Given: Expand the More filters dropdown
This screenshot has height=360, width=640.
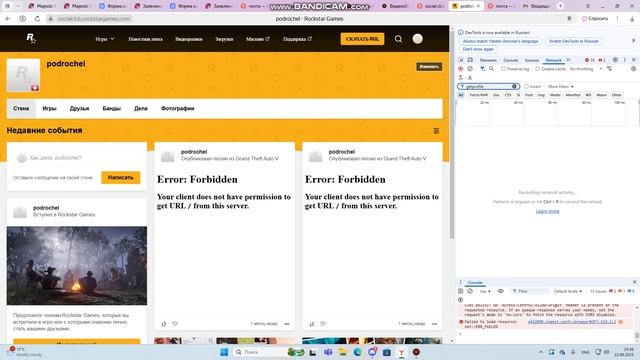Looking at the screenshot, I should click(560, 87).
